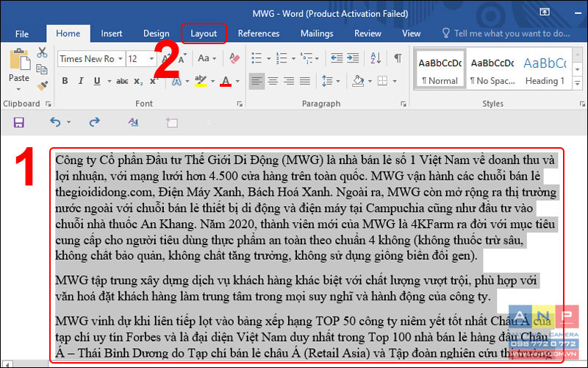Switch to the References tab

point(259,33)
